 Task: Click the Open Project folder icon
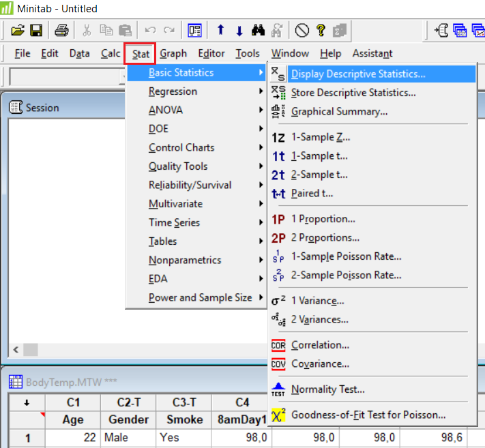click(18, 30)
